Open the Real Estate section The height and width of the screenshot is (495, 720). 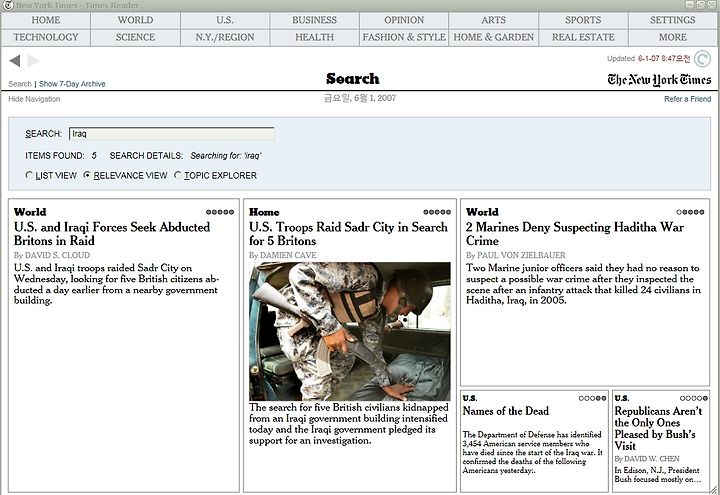(583, 37)
